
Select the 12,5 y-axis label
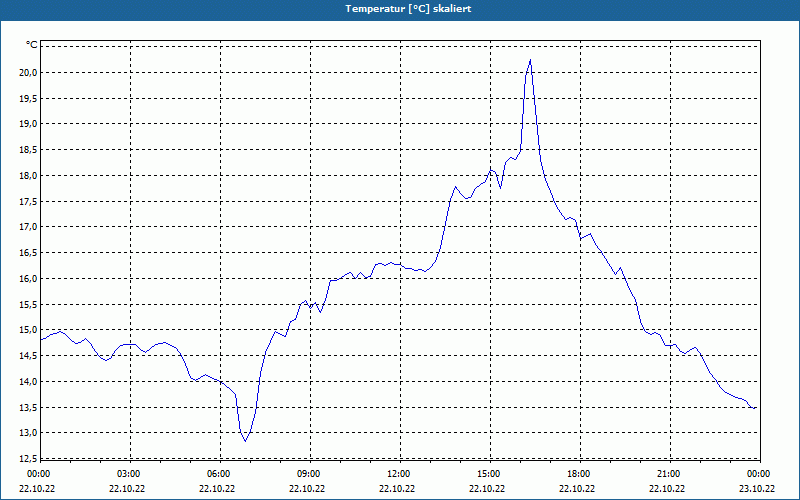pyautogui.click(x=29, y=459)
